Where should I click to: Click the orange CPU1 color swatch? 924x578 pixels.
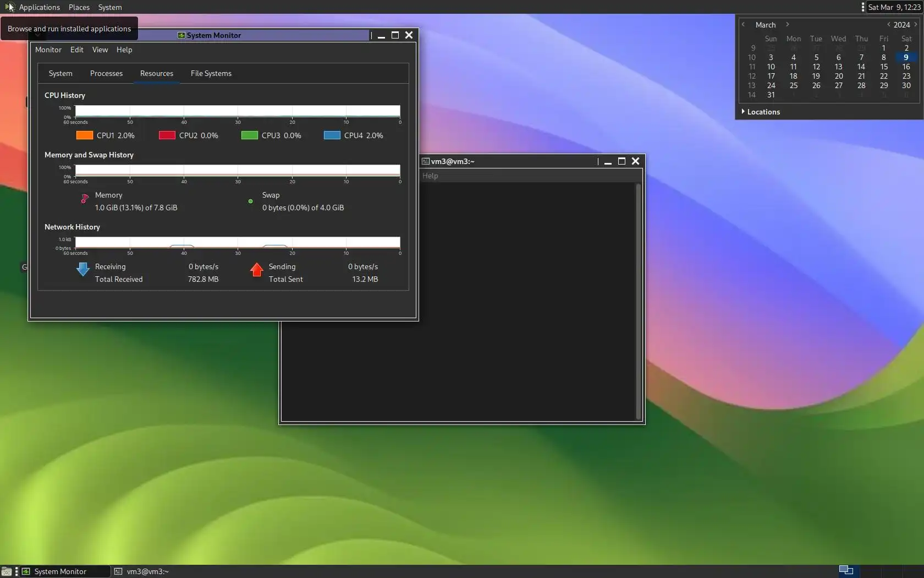click(x=85, y=135)
